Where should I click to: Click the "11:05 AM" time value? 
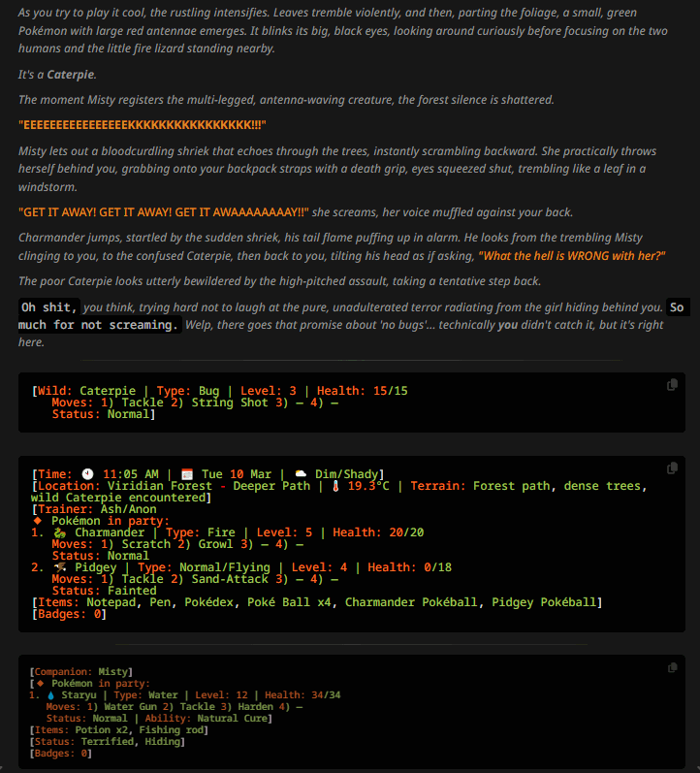click(x=131, y=474)
